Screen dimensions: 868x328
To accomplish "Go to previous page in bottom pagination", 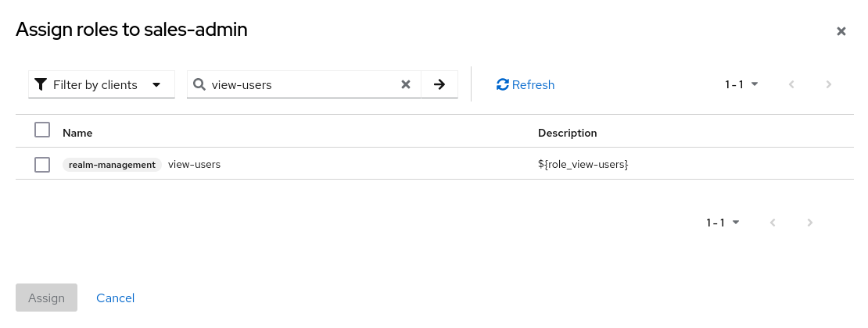I will click(x=773, y=223).
